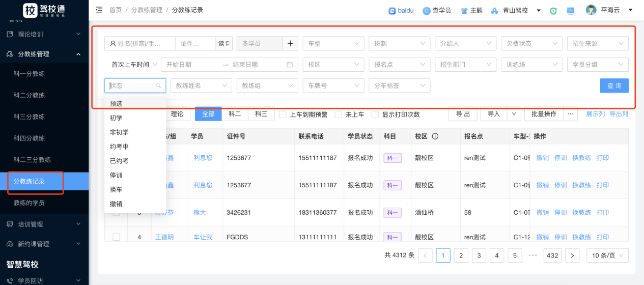Open the 10 条/页 page size selector
The width and height of the screenshot is (644, 285).
point(607,255)
